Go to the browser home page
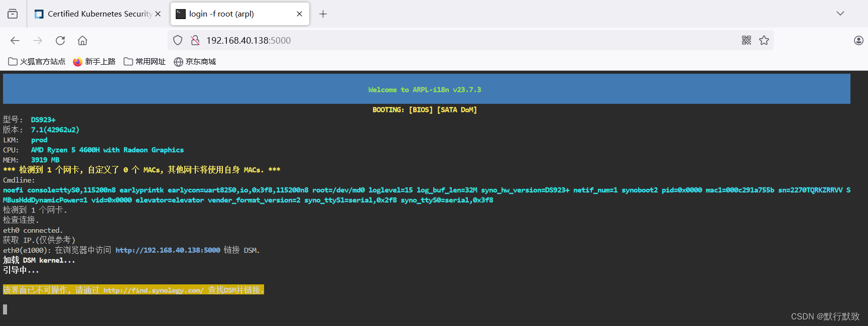Image resolution: width=868 pixels, height=326 pixels. tap(83, 40)
